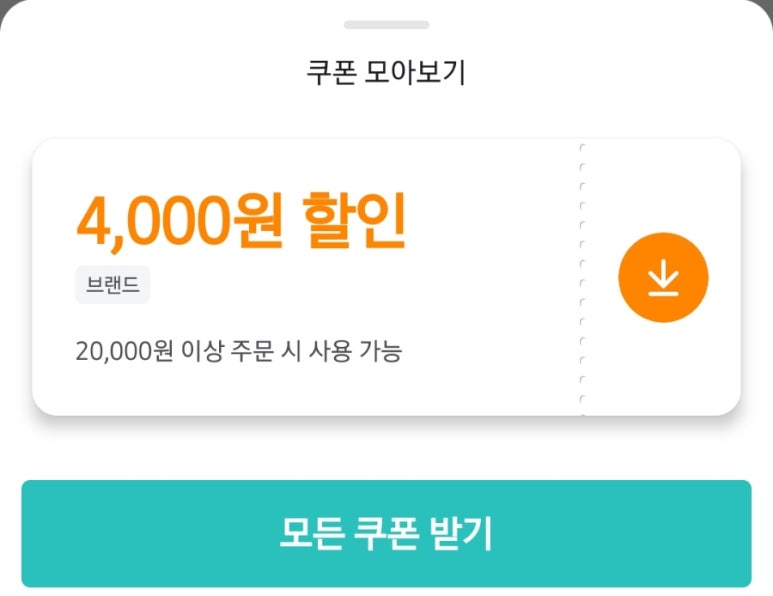The width and height of the screenshot is (773, 596).
Task: Tap the orange download arrow icon
Action: [x=662, y=279]
